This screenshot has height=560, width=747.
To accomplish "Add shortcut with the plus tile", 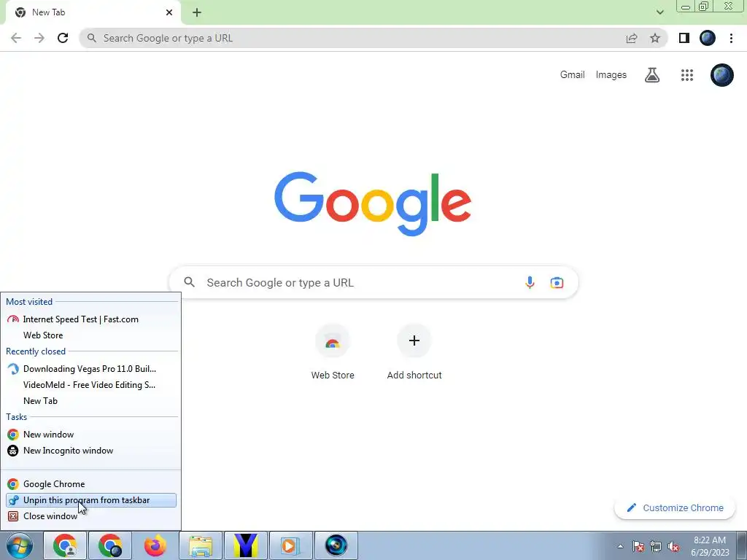I will (x=414, y=352).
